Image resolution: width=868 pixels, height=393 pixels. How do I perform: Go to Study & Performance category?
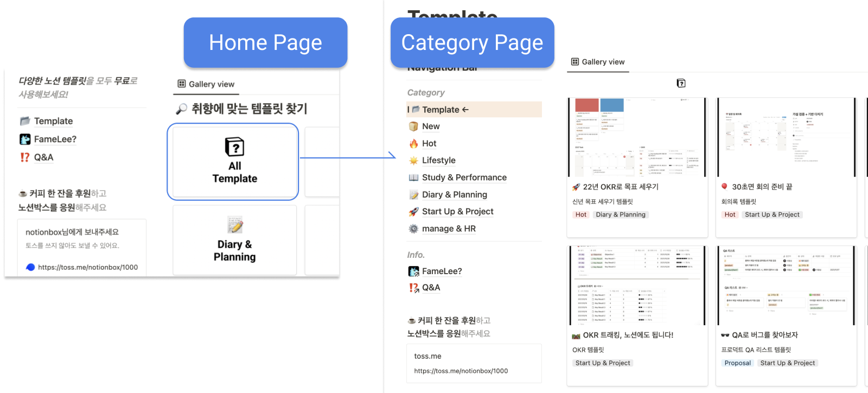pos(464,178)
